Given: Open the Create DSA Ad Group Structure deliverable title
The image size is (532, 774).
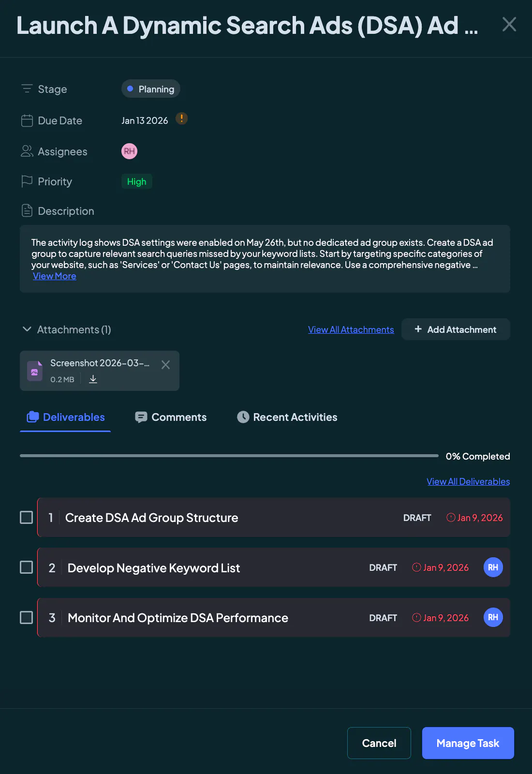Looking at the screenshot, I should coord(152,518).
